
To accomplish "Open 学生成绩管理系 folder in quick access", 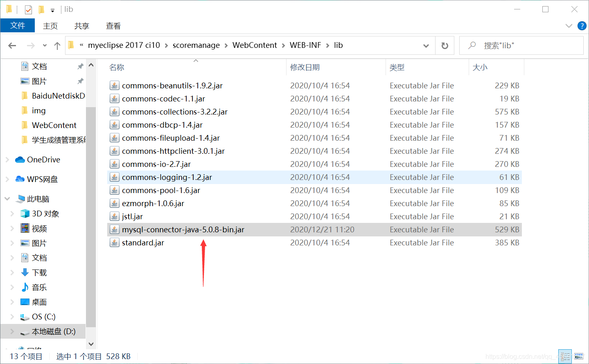I will point(59,140).
